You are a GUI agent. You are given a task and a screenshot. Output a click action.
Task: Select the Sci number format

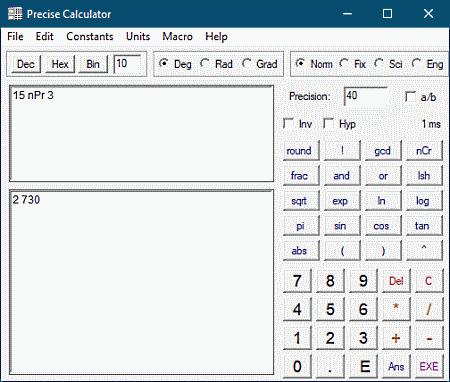click(388, 64)
